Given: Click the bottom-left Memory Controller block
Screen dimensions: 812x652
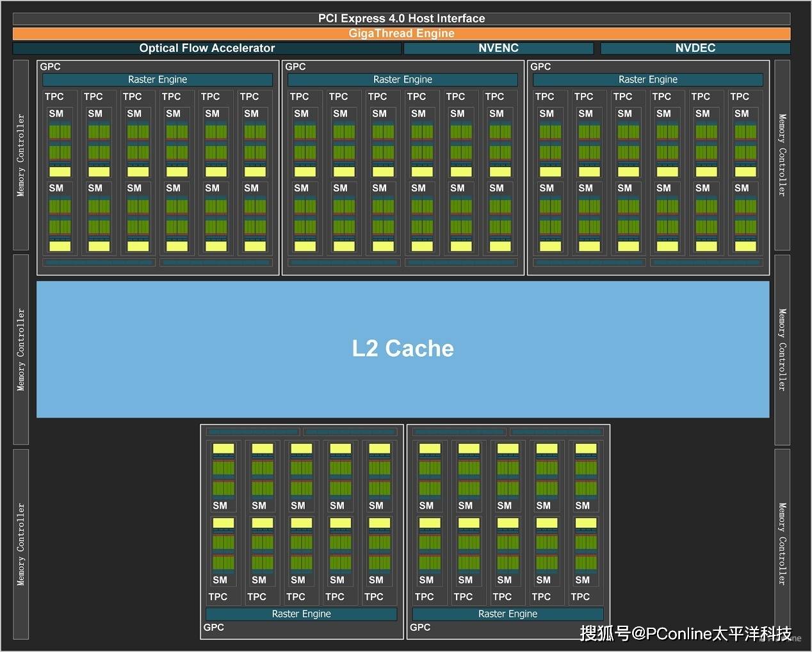Looking at the screenshot, I should [x=21, y=544].
